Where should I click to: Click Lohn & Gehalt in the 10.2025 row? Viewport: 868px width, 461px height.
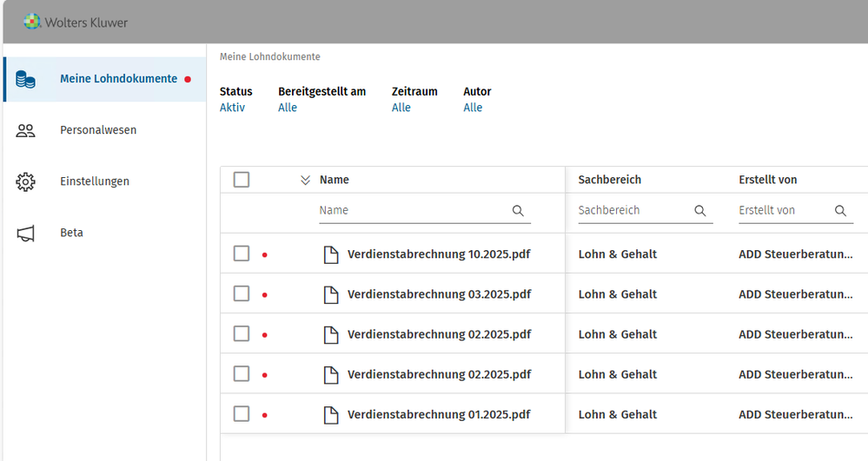[x=617, y=254]
